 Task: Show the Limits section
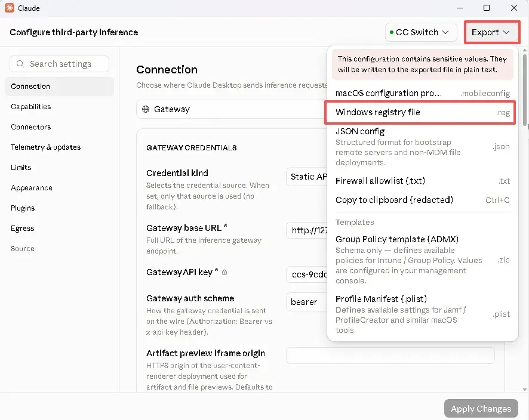tap(59, 168)
